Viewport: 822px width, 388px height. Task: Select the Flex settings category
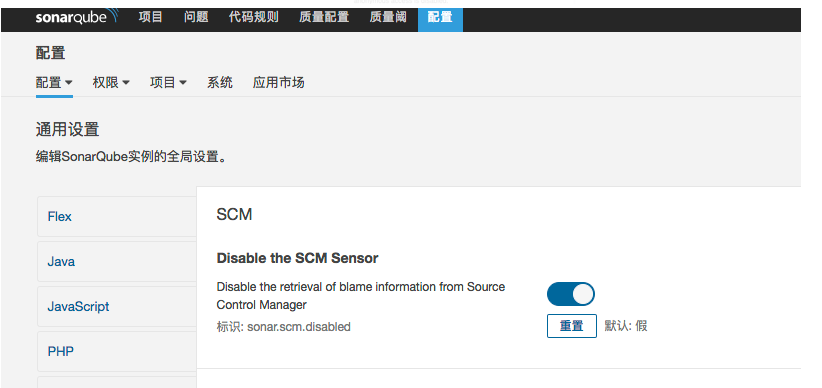[117, 217]
